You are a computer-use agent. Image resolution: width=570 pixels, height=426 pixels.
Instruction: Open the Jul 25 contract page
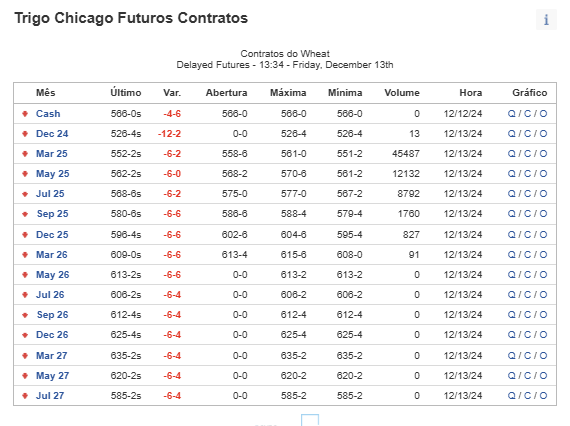coord(50,194)
